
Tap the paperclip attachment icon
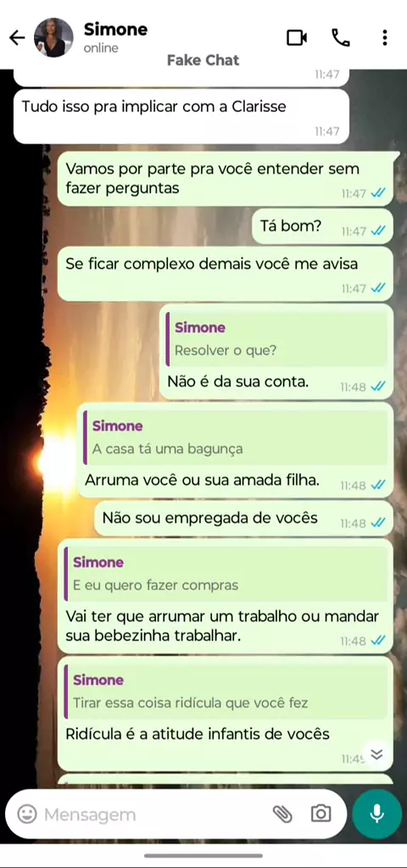[283, 814]
